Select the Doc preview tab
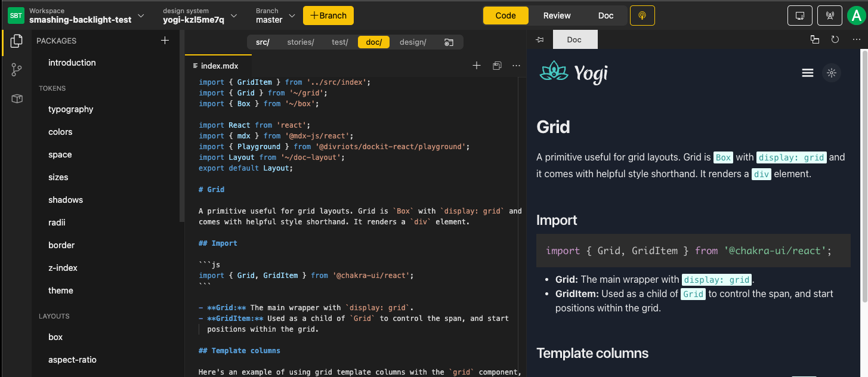 coord(574,40)
